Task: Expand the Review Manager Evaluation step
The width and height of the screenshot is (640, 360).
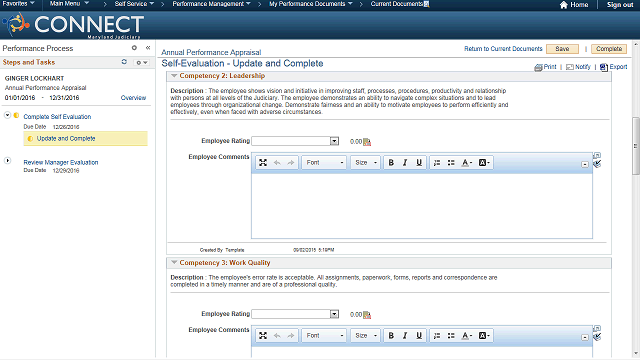Action: 7,161
